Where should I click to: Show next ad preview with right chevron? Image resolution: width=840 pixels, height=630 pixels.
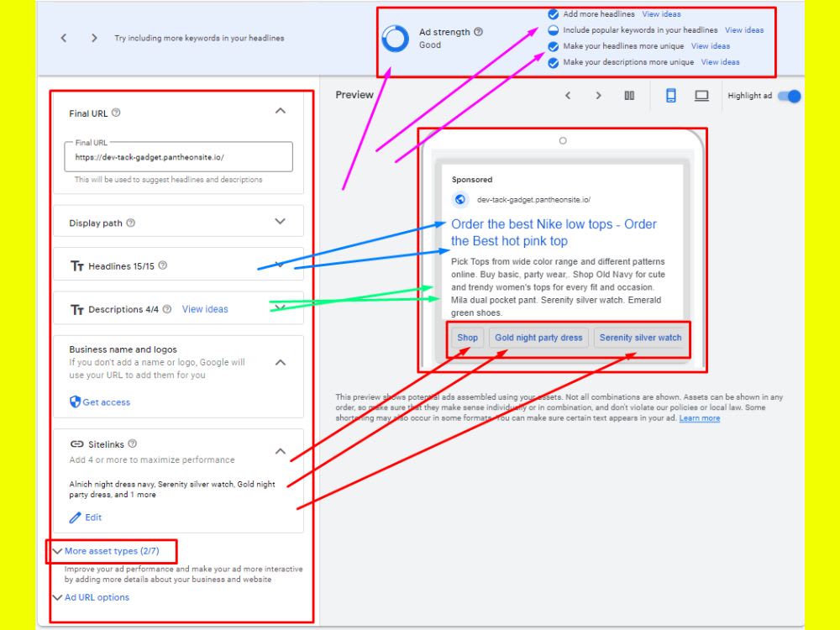pos(598,96)
